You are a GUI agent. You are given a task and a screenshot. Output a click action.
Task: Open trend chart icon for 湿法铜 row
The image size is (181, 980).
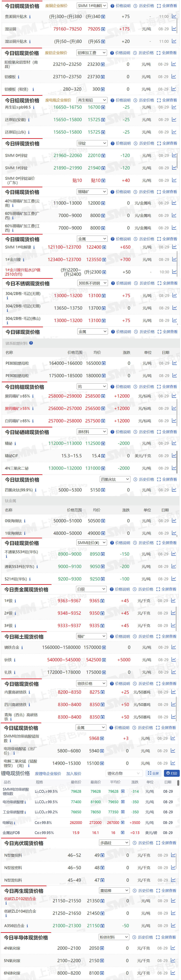174,29
